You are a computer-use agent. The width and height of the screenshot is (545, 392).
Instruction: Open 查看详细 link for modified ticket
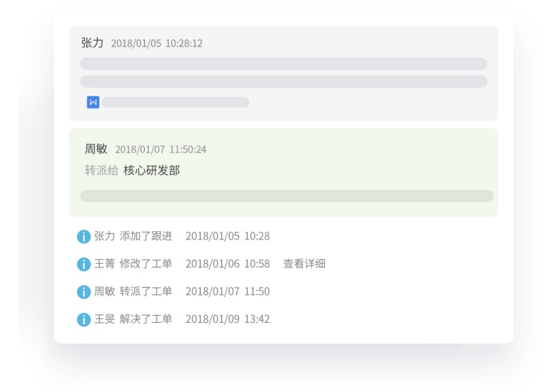click(304, 264)
